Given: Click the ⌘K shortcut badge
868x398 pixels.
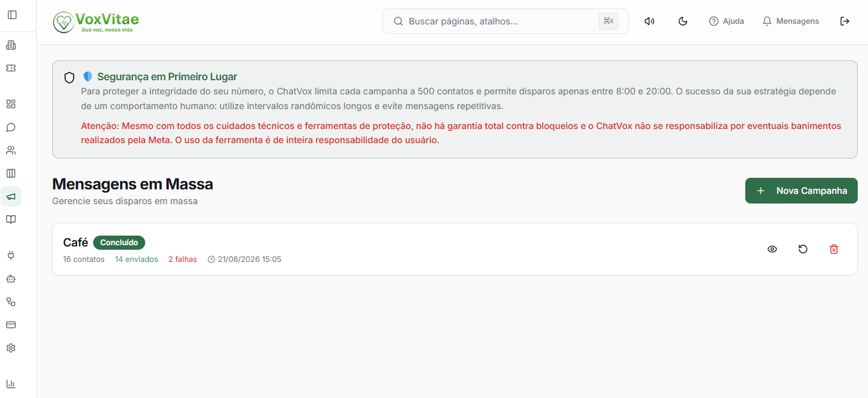Looking at the screenshot, I should (608, 21).
